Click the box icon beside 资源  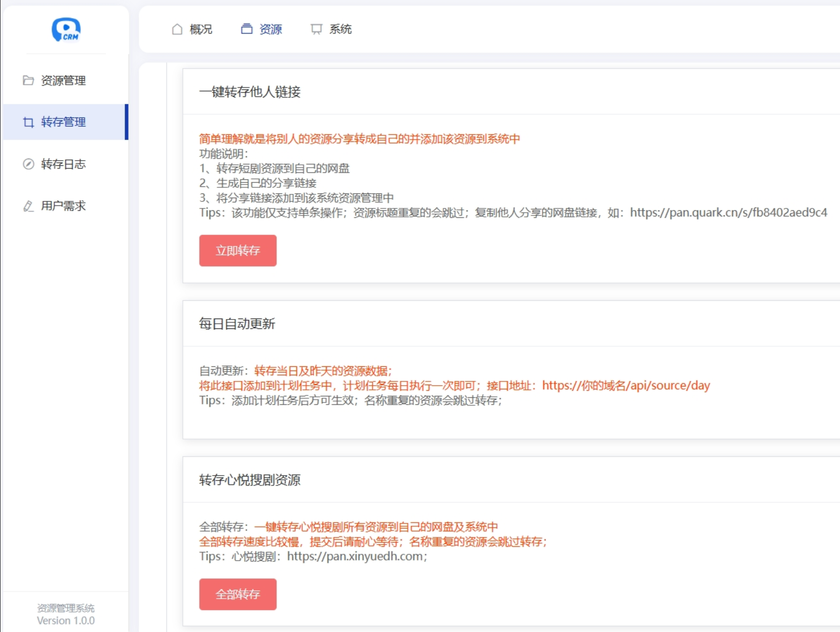pos(247,29)
